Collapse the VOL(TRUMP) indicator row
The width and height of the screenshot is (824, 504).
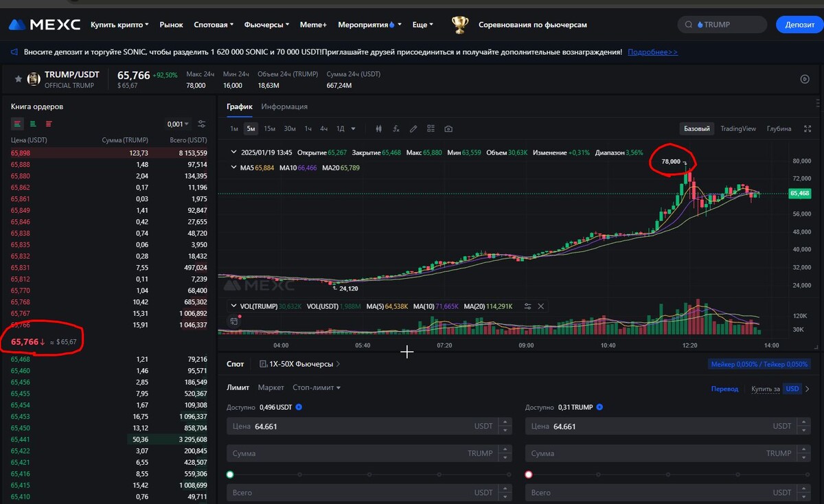pos(233,306)
